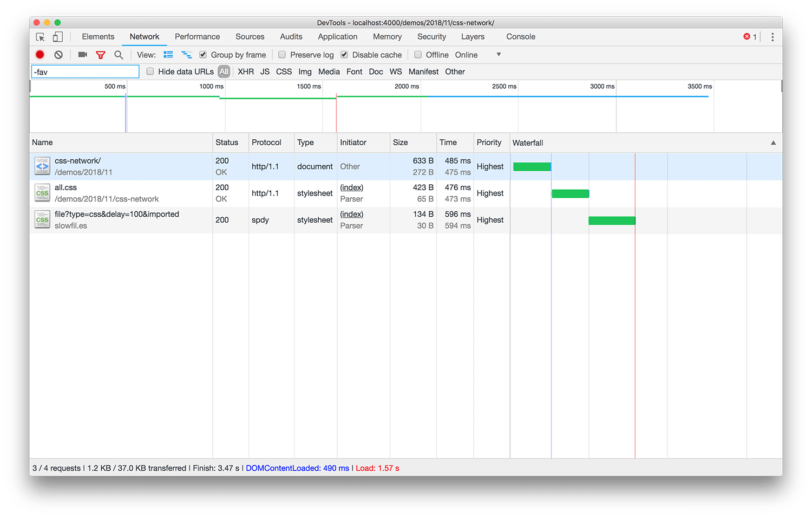Click the css-network/ waterfall bar
The height and width of the screenshot is (518, 812).
pos(532,167)
